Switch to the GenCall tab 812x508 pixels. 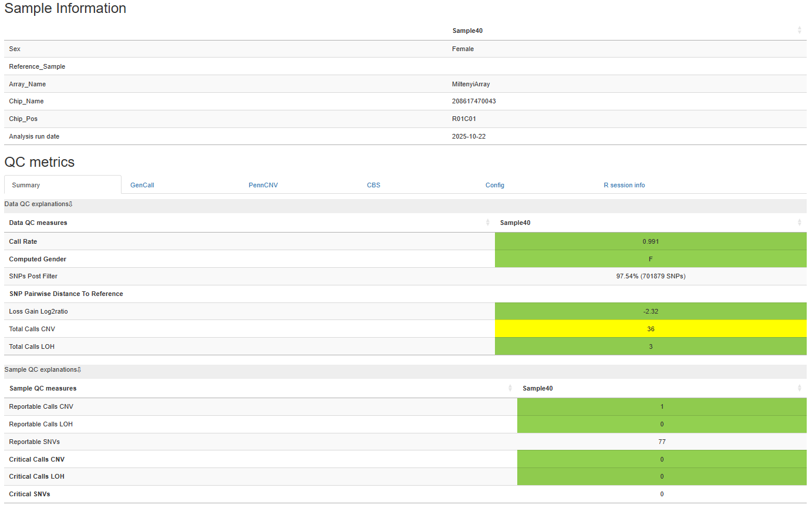click(142, 185)
